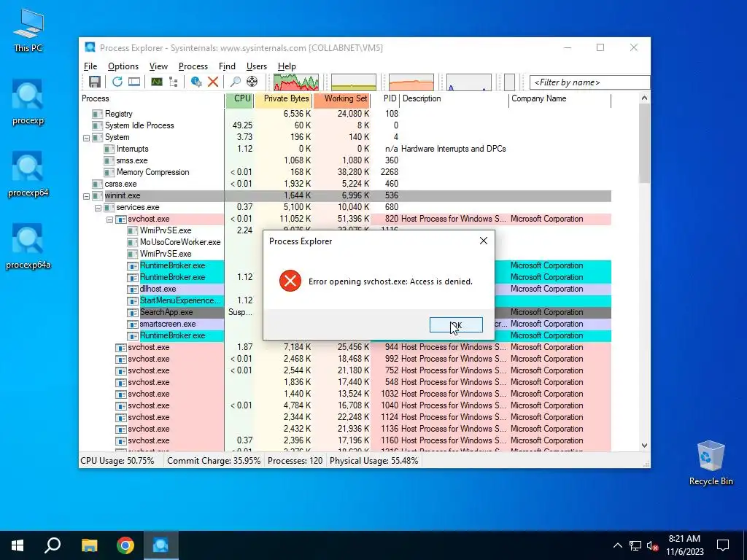Select the Recycle Bin desktop icon
This screenshot has height=560, width=747.
(x=711, y=463)
